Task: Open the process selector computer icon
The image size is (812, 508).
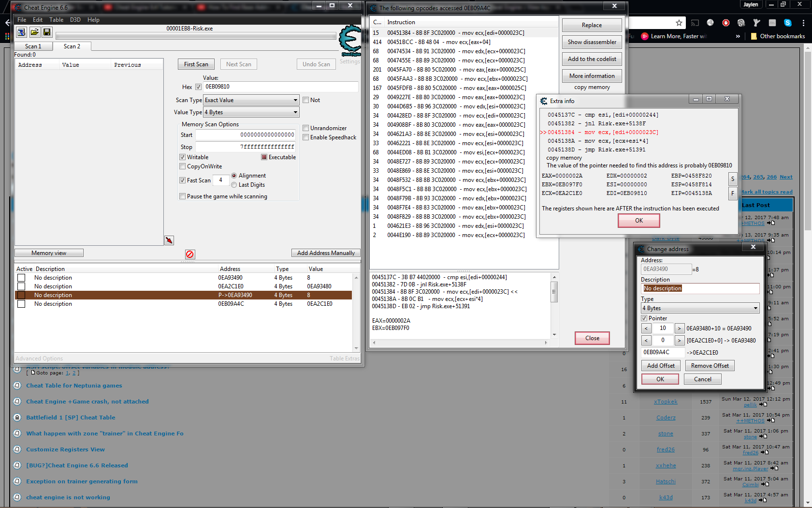Action: click(21, 32)
